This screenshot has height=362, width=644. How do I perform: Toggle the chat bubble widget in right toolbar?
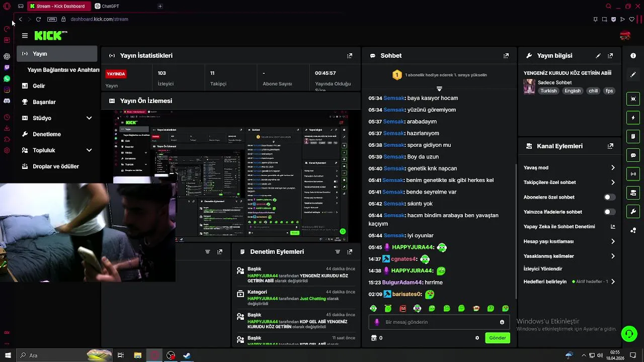point(633,155)
